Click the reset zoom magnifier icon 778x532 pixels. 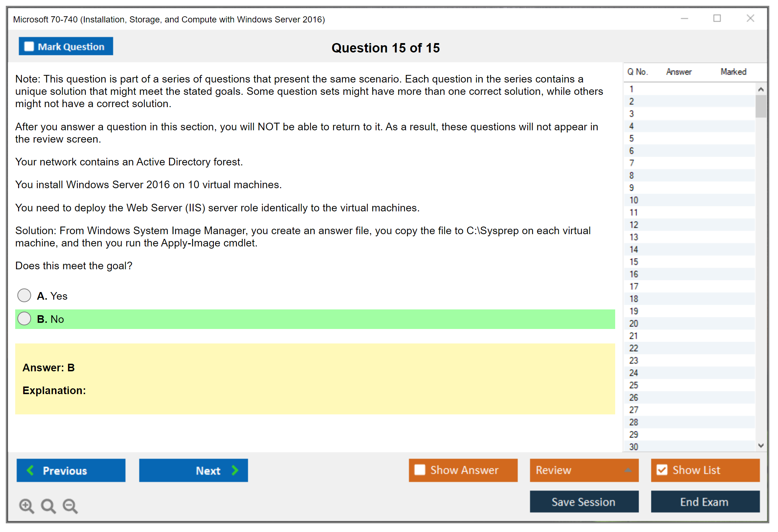coord(48,506)
